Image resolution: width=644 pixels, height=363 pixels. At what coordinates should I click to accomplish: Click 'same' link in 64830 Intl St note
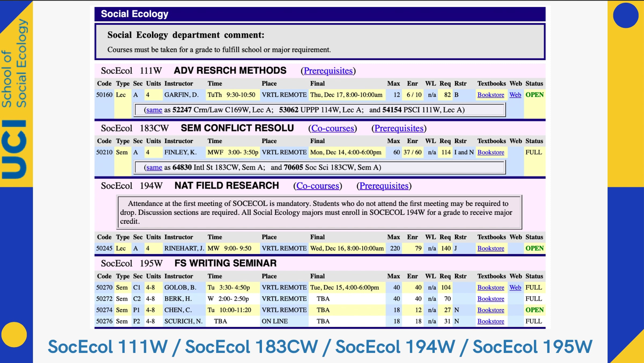click(x=154, y=167)
